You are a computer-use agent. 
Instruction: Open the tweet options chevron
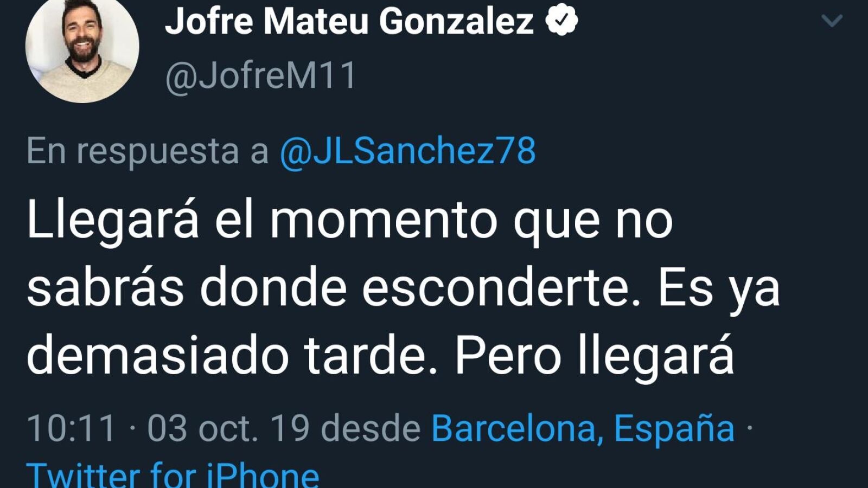(832, 21)
